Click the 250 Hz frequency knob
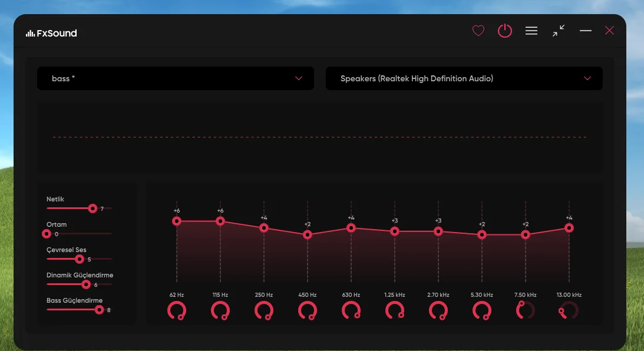Viewport: 644px width, 351px height. point(264,311)
